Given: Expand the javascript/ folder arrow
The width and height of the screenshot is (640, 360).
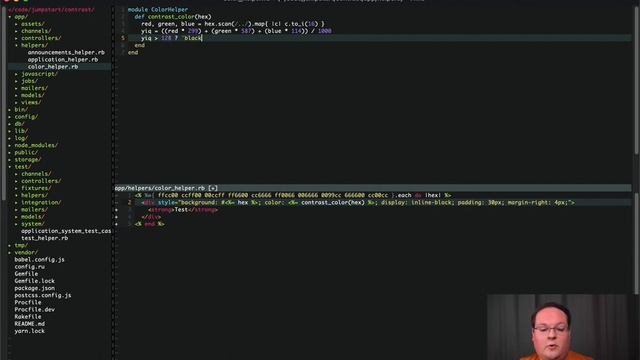Looking at the screenshot, I should tap(16, 74).
